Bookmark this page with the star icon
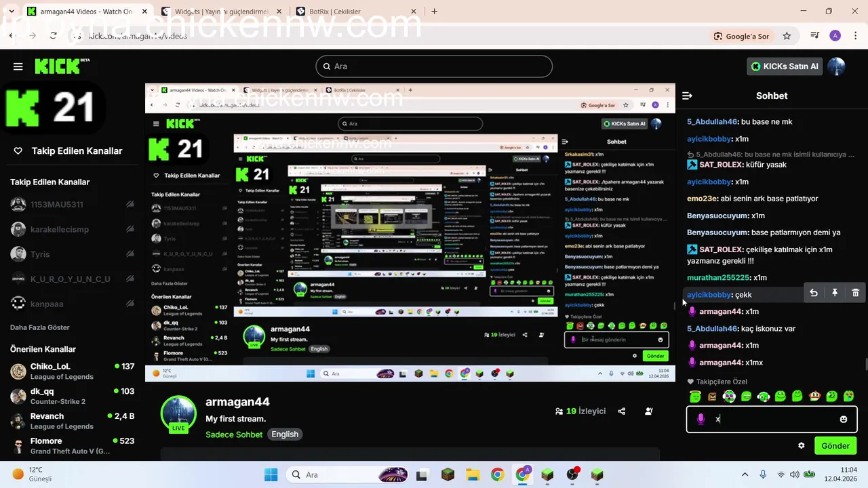The width and height of the screenshot is (868, 488). pos(787,36)
